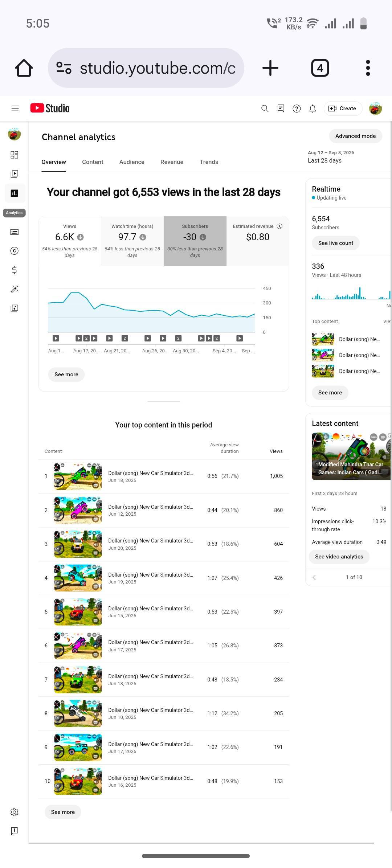Open the help question mark icon
The image size is (392, 868).
point(297,108)
